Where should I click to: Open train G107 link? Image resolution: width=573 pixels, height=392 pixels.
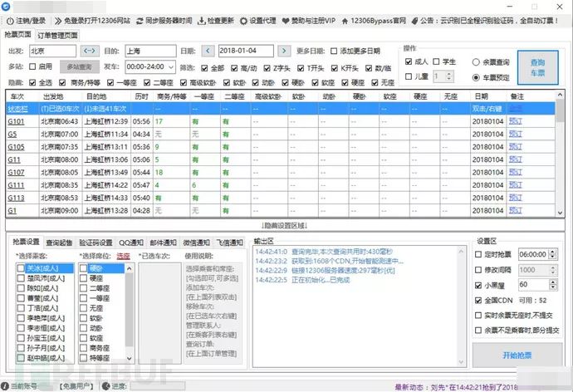pos(16,173)
